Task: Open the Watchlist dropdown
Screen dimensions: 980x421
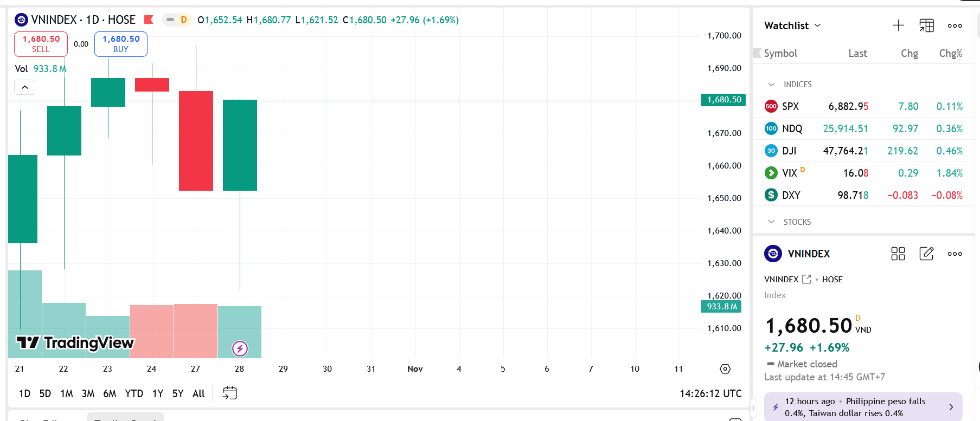Action: 792,25
